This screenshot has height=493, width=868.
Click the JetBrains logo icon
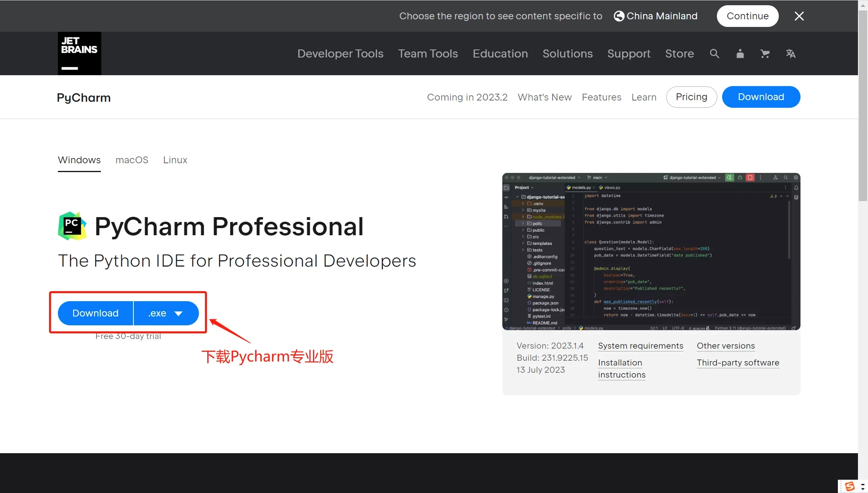[x=79, y=53]
